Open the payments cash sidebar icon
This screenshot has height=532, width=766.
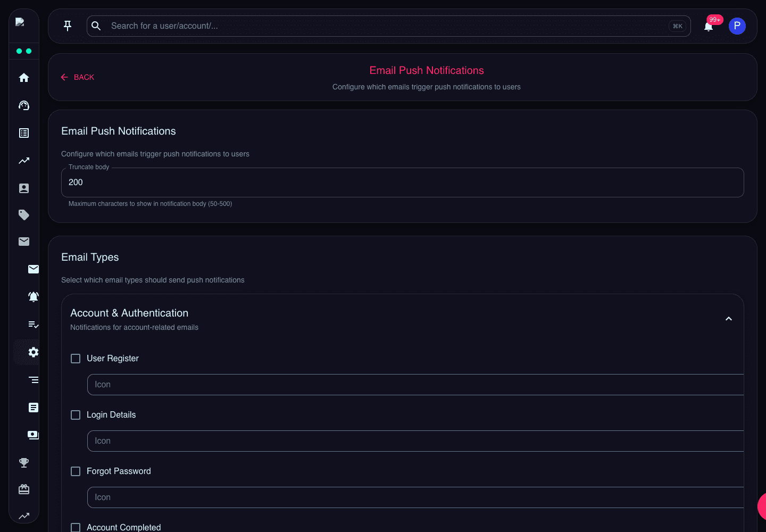(x=34, y=435)
